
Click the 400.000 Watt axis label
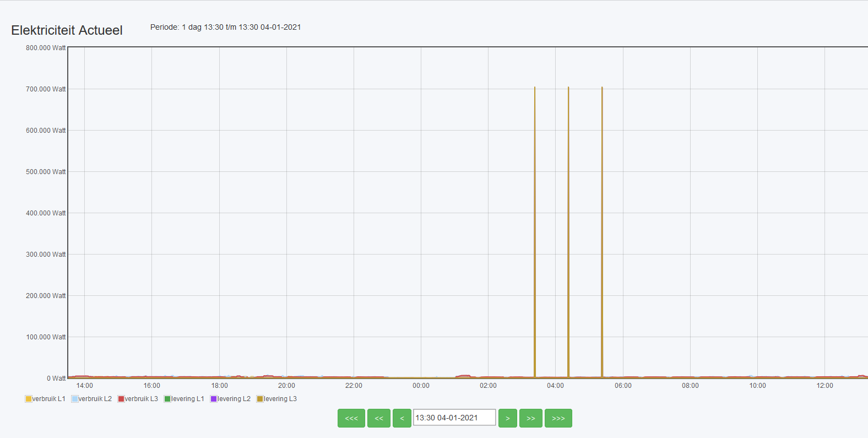pyautogui.click(x=46, y=213)
